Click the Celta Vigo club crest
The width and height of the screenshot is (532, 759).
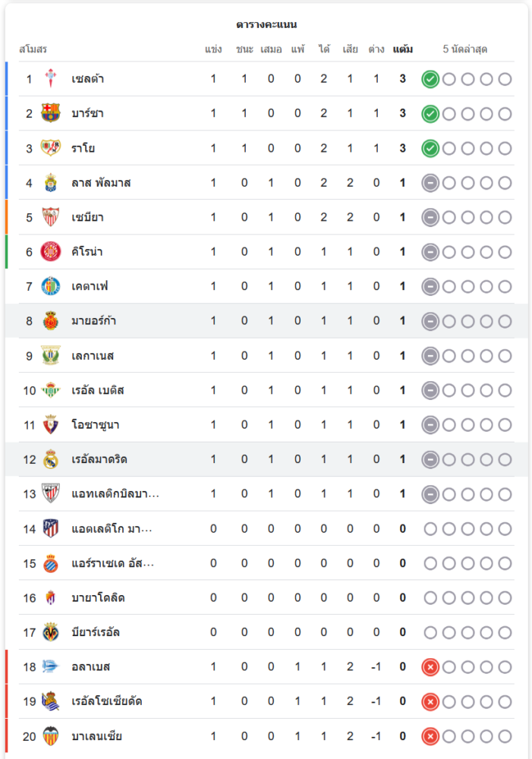point(50,79)
